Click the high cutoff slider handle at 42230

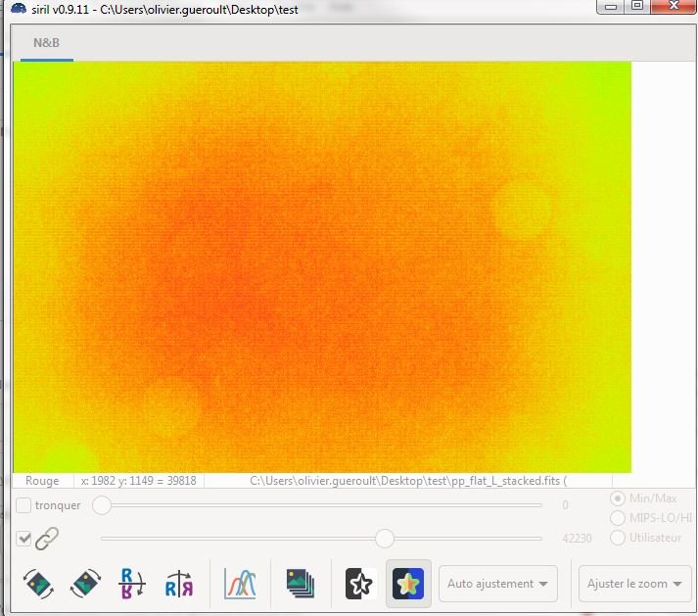(385, 539)
